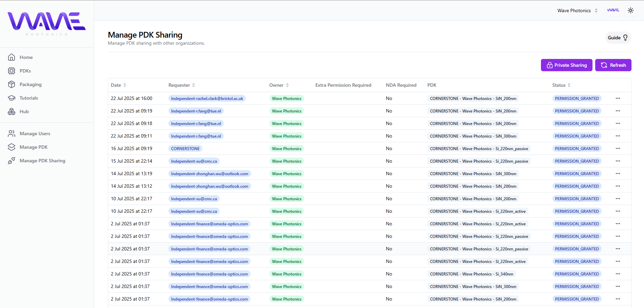Viewport: 644px width, 308px height.
Task: Sort the table by Date column
Action: tap(119, 85)
